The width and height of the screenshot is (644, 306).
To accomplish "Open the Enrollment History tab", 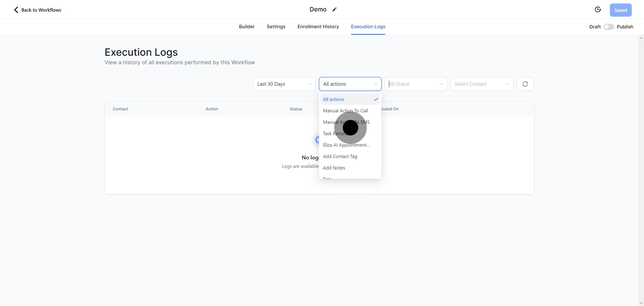I will (x=318, y=26).
